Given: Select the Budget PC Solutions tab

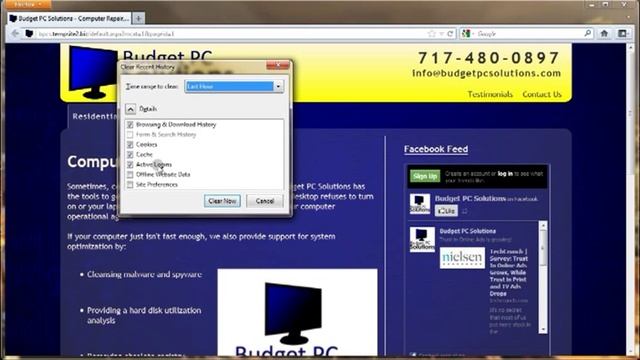Looking at the screenshot, I should 69,18.
